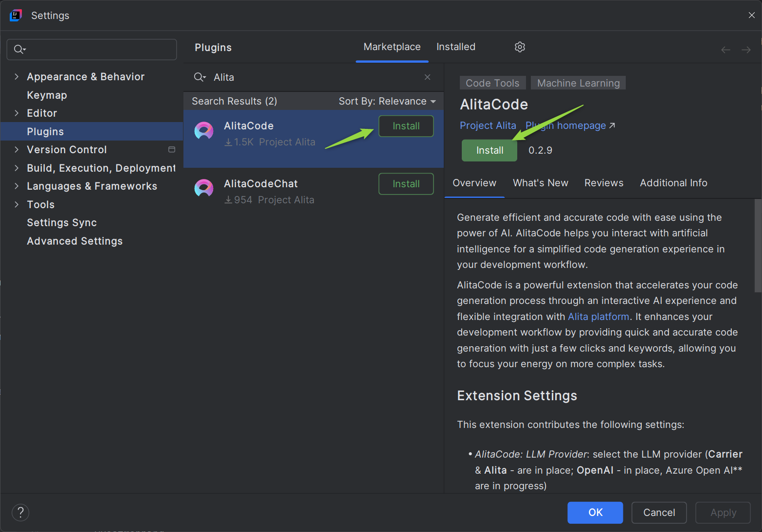The width and height of the screenshot is (762, 532).
Task: Navigate back with the left arrow
Action: click(x=726, y=50)
